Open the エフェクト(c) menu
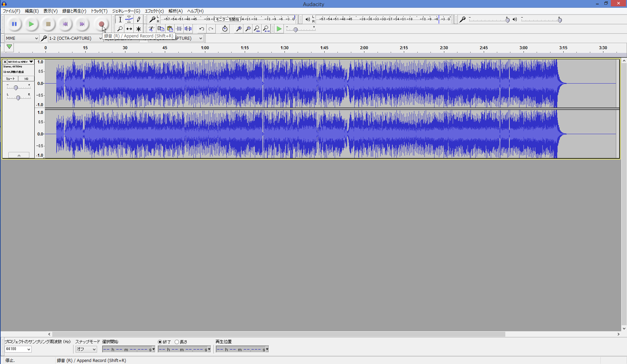 click(154, 11)
